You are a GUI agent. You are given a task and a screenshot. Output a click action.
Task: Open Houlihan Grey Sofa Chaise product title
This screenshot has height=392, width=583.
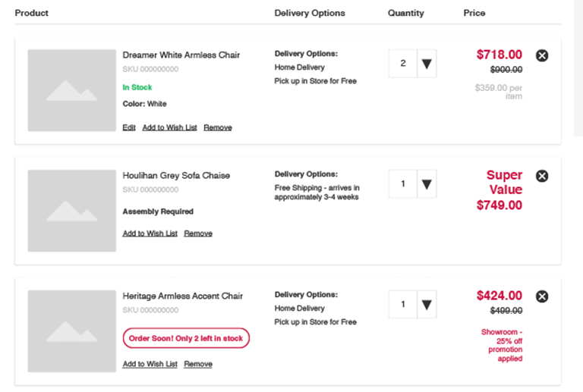pyautogui.click(x=176, y=176)
